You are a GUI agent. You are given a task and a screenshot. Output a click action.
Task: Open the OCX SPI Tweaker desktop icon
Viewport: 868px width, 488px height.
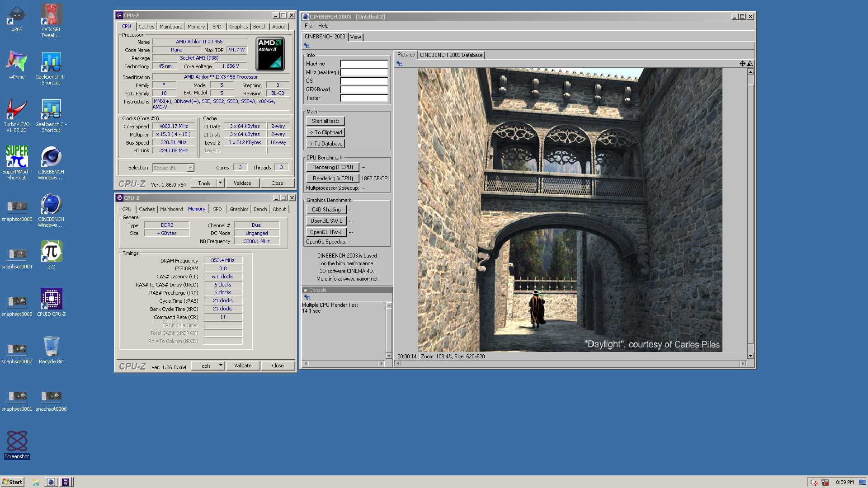[51, 20]
